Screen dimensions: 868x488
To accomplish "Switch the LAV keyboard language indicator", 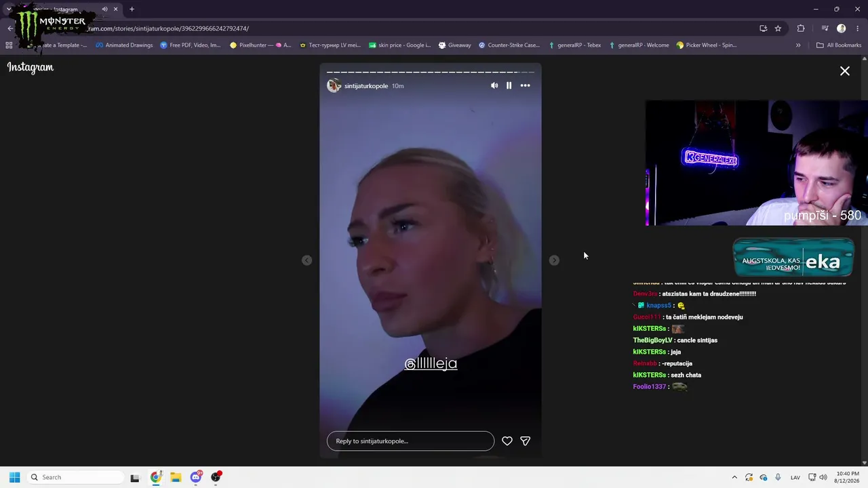I will coord(795,477).
